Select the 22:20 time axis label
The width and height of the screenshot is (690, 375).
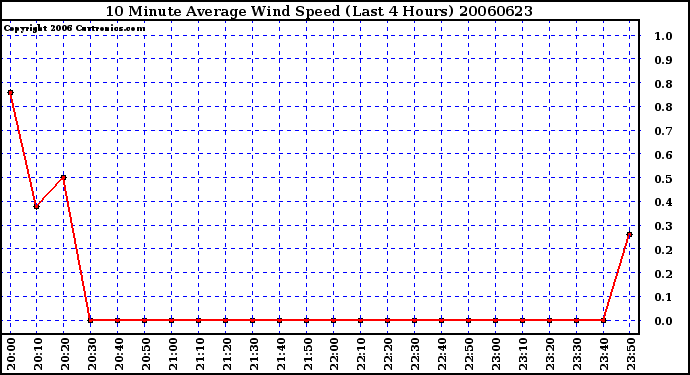pyautogui.click(x=389, y=354)
